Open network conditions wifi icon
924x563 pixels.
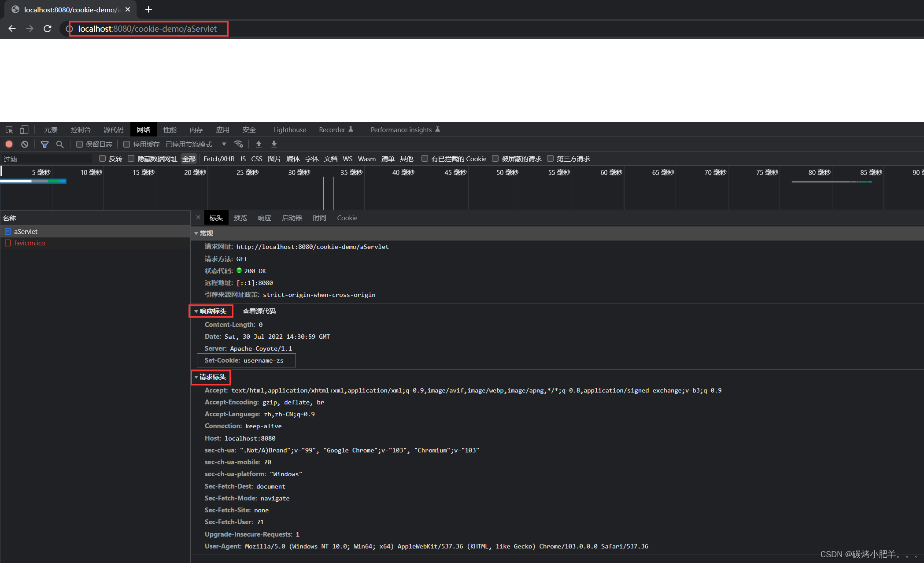coord(239,144)
